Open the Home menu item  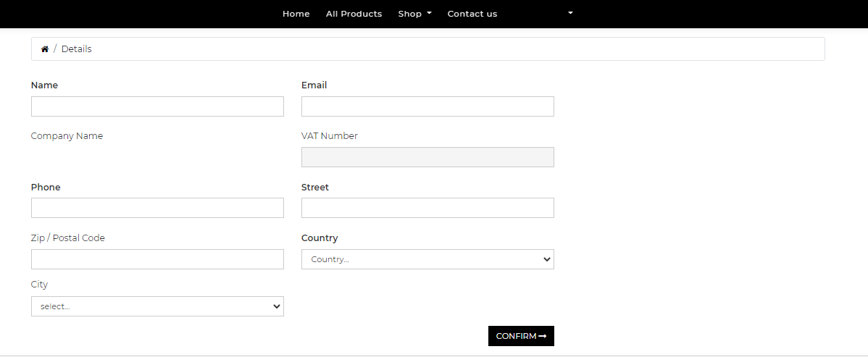pos(296,14)
